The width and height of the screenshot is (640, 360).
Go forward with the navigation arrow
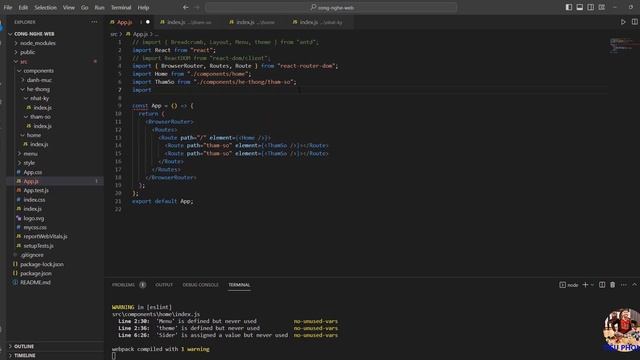pyautogui.click(x=197, y=7)
